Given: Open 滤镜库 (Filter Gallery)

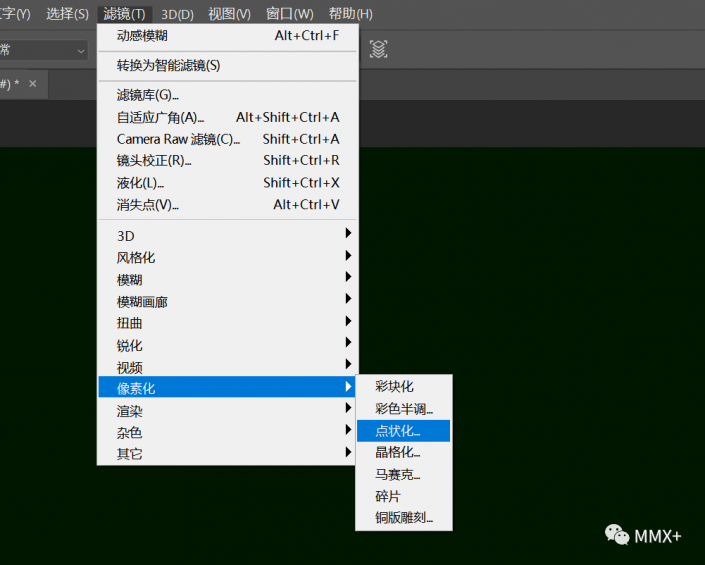Looking at the screenshot, I should 148,95.
